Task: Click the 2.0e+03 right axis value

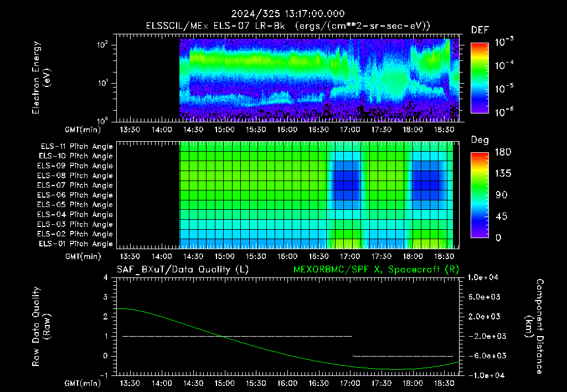Action: click(x=484, y=317)
